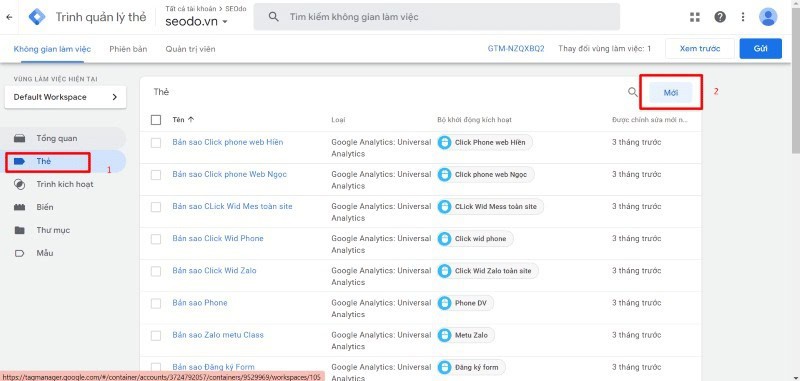This screenshot has width=800, height=381.
Task: Click the Biến variables icon
Action: tap(19, 207)
